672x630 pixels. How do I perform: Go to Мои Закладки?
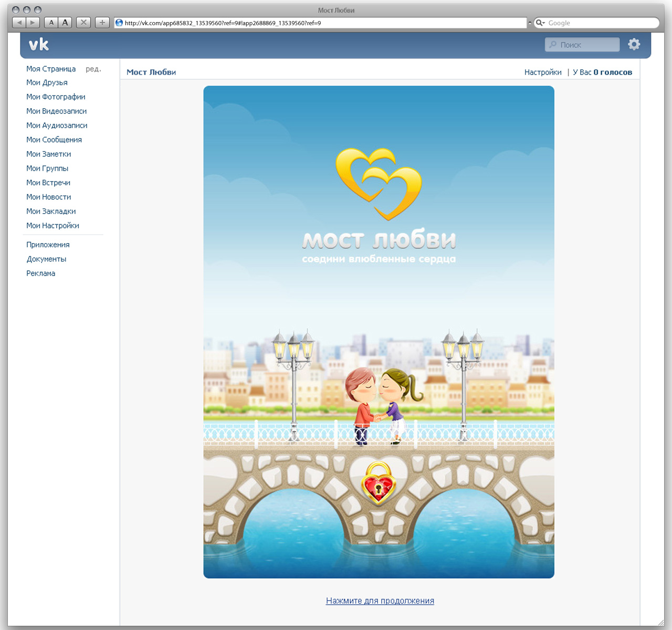tap(51, 211)
